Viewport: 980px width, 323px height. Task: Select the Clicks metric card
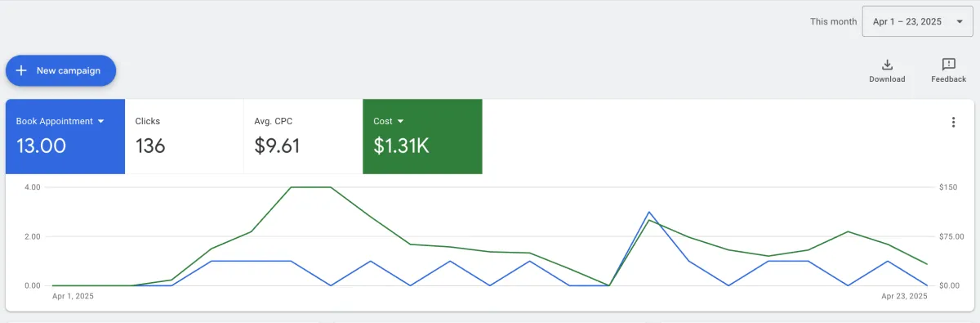coord(184,137)
